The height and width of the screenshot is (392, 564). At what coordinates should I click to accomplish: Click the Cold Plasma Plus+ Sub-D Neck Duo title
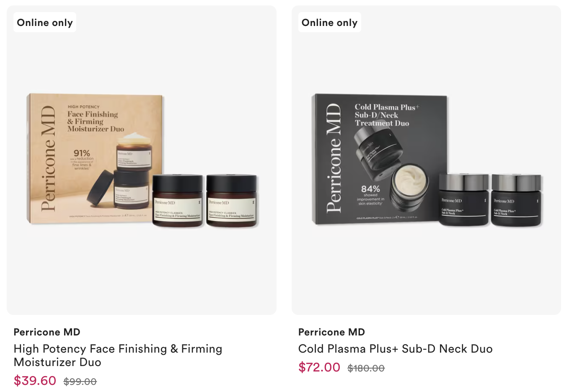[x=395, y=348]
